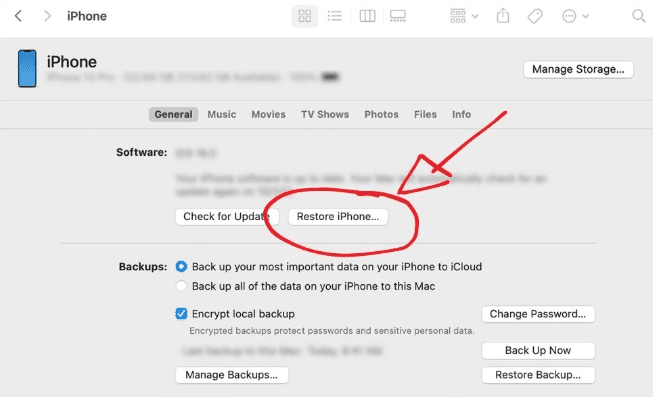The width and height of the screenshot is (653, 397).
Task: Click Restore Backup button
Action: [x=538, y=375]
